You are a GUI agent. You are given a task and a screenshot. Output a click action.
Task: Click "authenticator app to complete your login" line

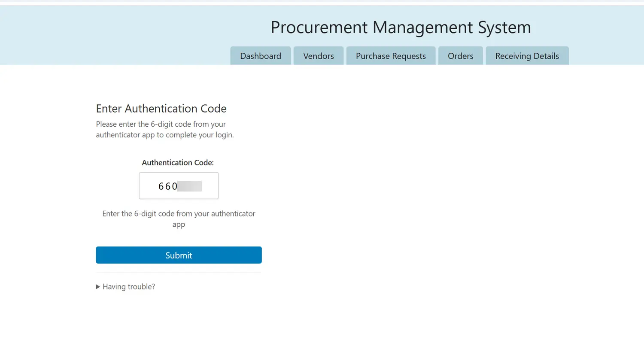pyautogui.click(x=165, y=135)
